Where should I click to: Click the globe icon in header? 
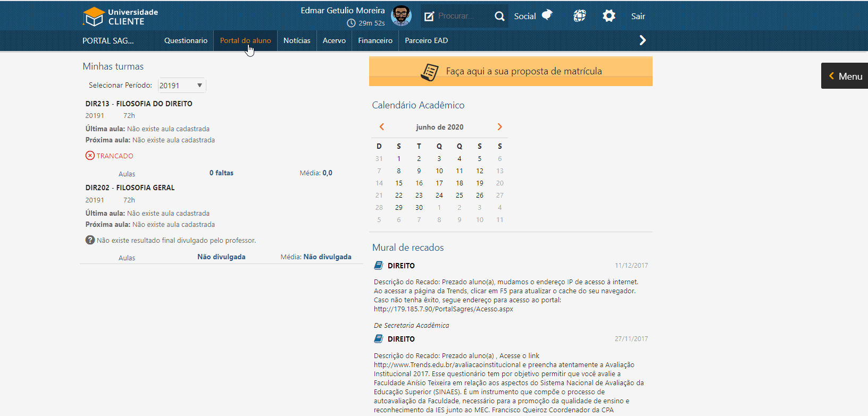coord(580,16)
